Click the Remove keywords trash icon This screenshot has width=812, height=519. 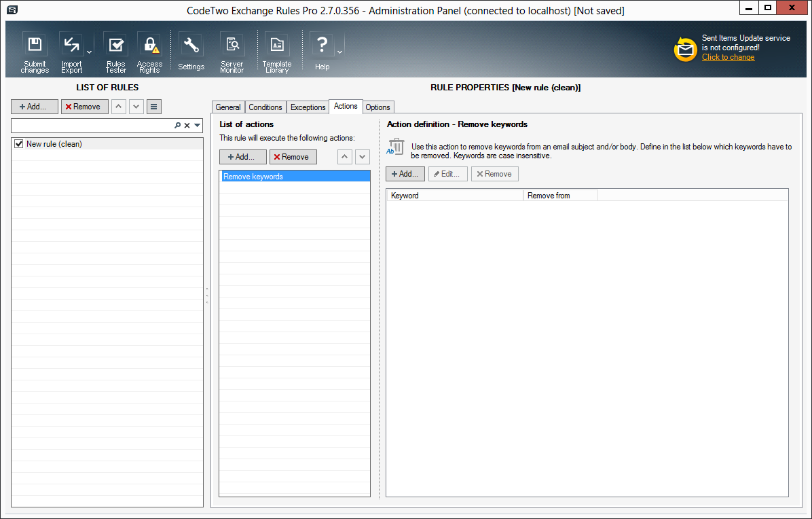[395, 147]
